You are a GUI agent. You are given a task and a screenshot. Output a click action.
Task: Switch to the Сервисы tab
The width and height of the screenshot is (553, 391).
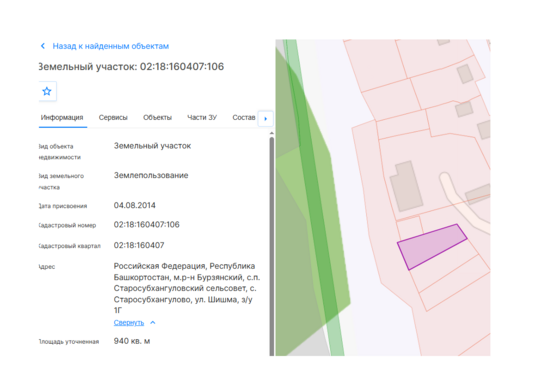[113, 118]
